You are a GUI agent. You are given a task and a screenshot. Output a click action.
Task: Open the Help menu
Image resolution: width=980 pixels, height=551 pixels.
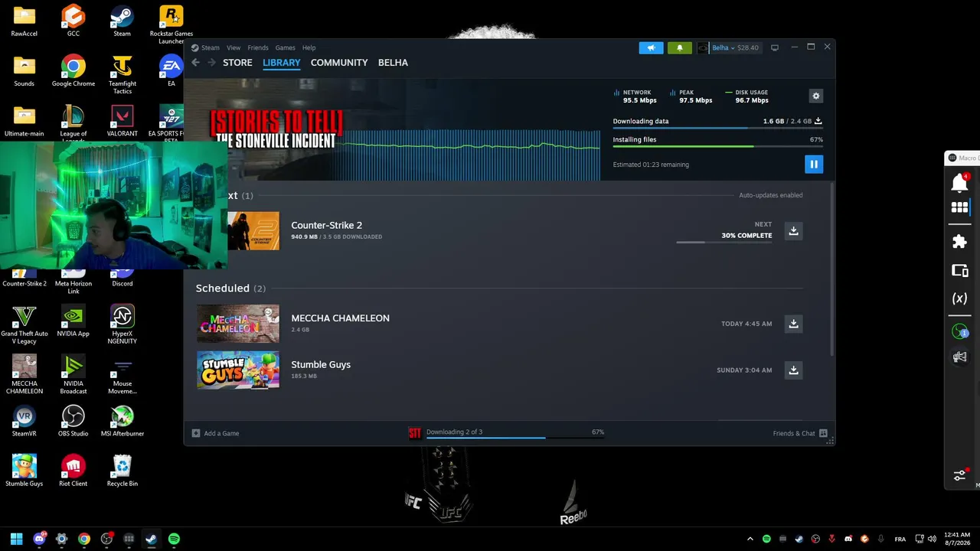309,47
